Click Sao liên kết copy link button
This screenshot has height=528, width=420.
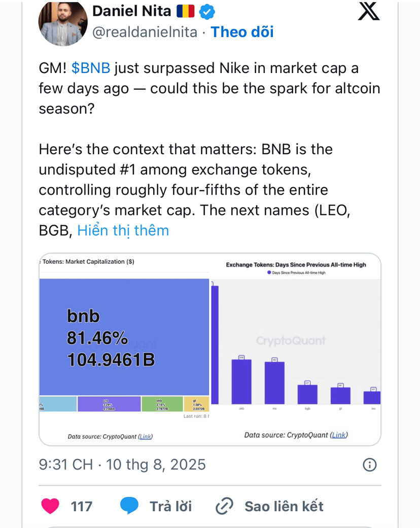point(284,506)
